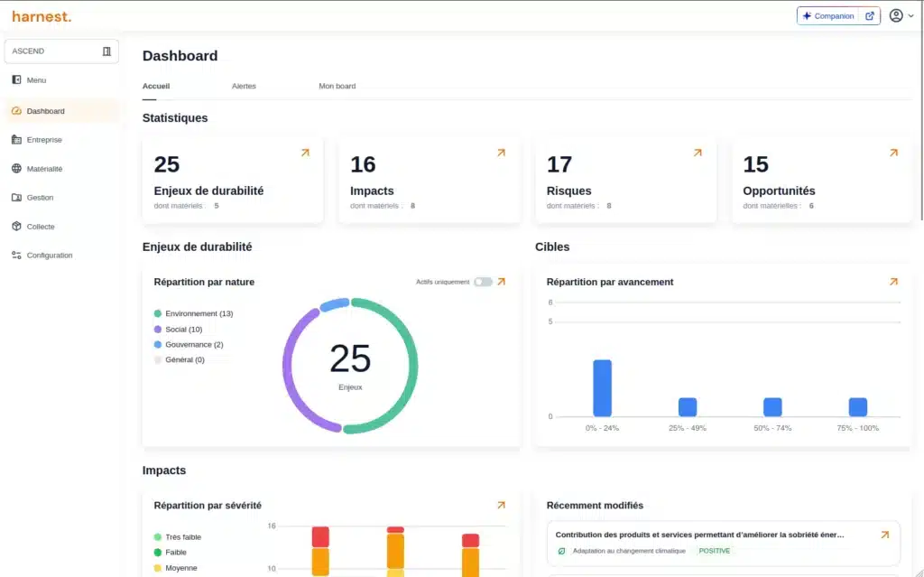Screen dimensions: 924x577
Task: Click the 16 Impacts count
Action: point(363,164)
